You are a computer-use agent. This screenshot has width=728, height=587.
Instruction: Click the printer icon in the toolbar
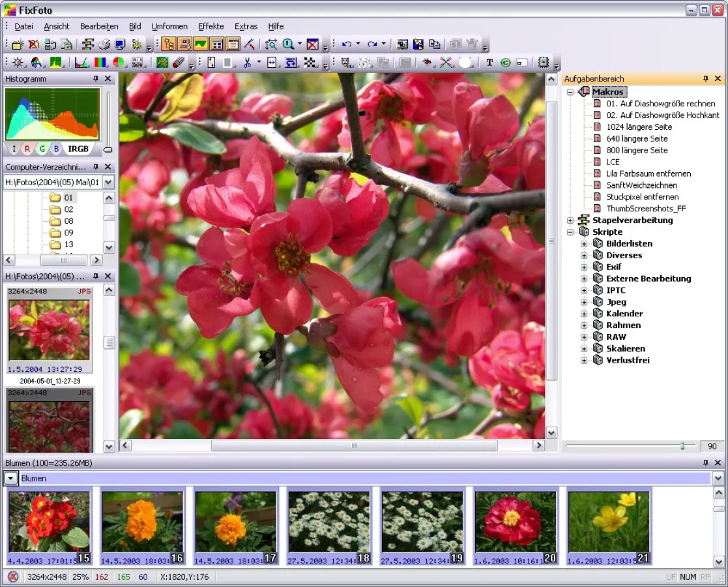click(x=104, y=44)
